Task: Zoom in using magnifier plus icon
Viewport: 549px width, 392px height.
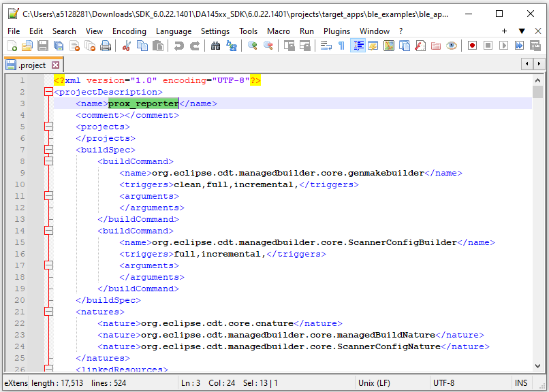Action: pos(253,46)
